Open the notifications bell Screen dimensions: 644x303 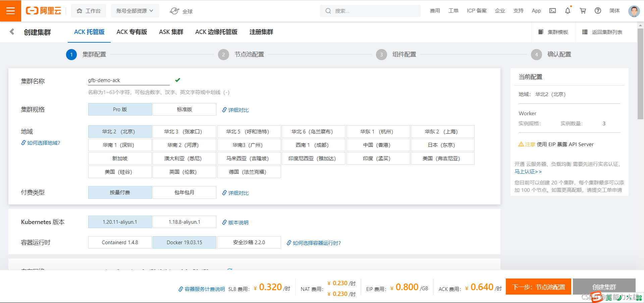pos(567,10)
